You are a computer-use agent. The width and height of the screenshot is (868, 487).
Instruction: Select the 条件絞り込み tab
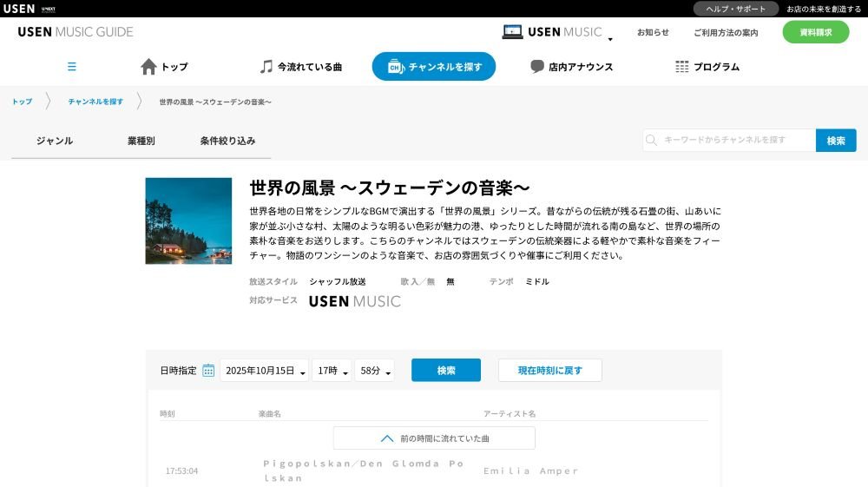tap(227, 141)
